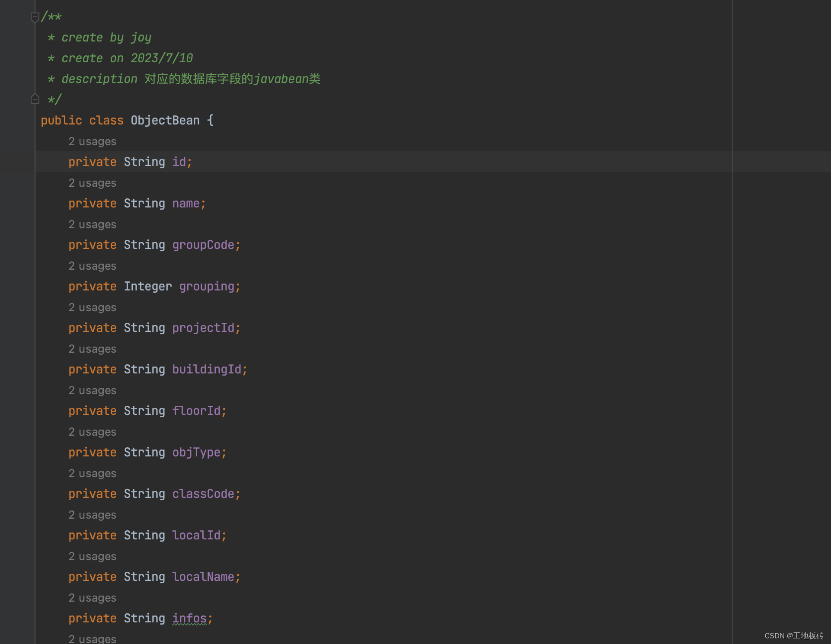Open the 2 usages hint above groupCode field

click(93, 224)
